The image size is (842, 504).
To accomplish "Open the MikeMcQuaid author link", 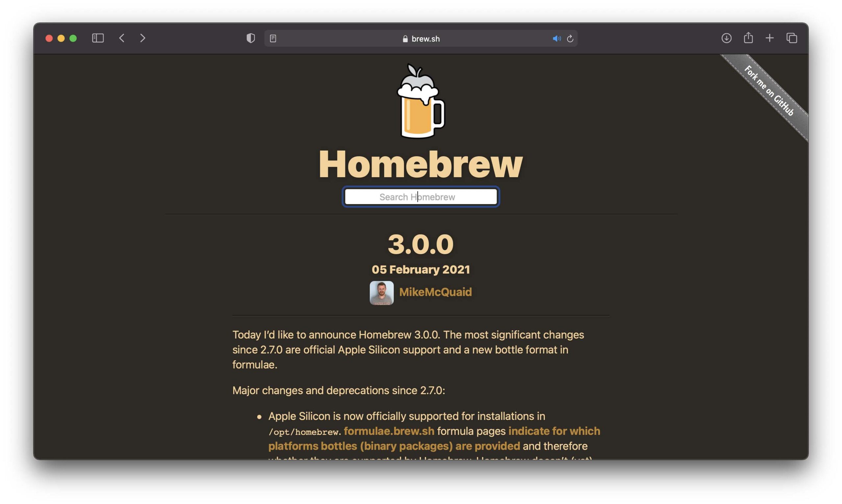I will click(x=435, y=292).
